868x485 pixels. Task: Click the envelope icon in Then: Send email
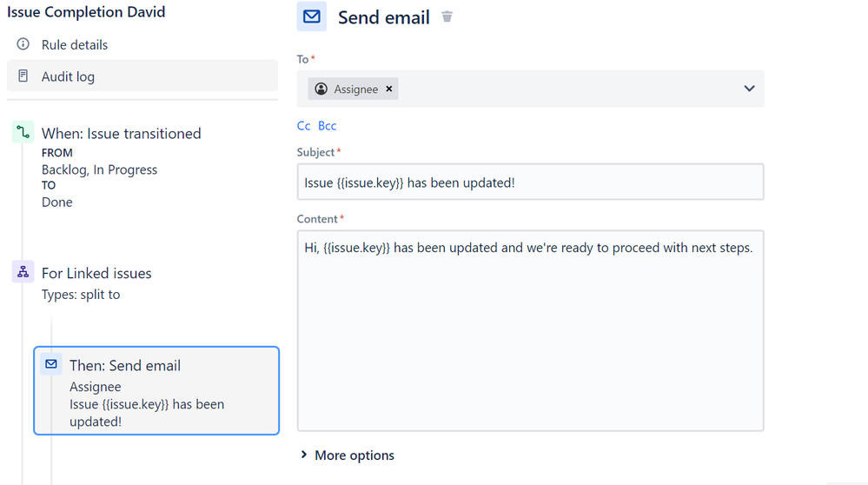tap(51, 364)
